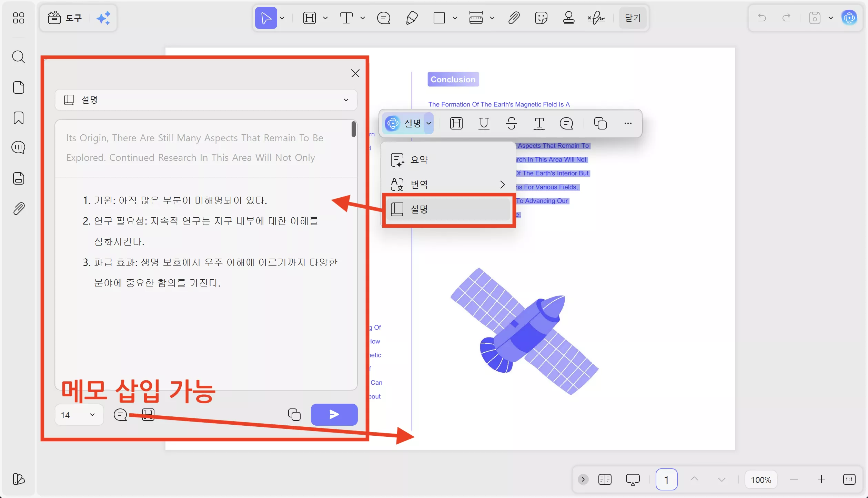Select the pencil drawing tool

point(412,18)
